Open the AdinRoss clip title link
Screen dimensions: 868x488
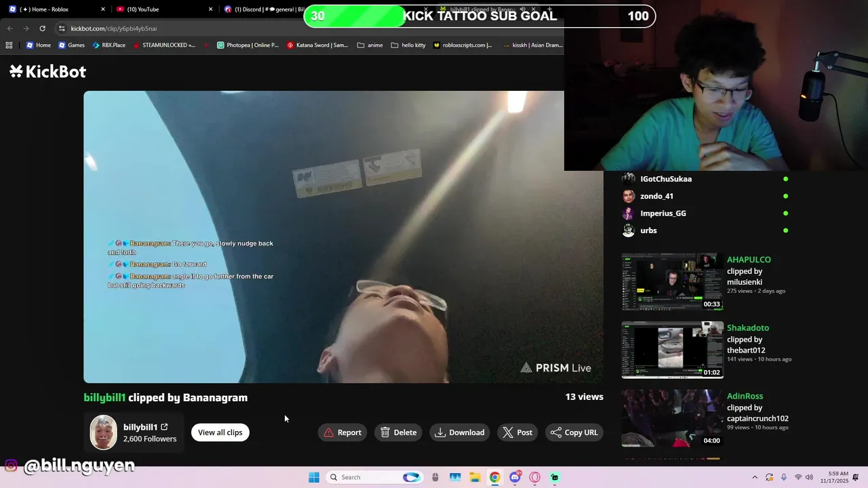pos(745,396)
